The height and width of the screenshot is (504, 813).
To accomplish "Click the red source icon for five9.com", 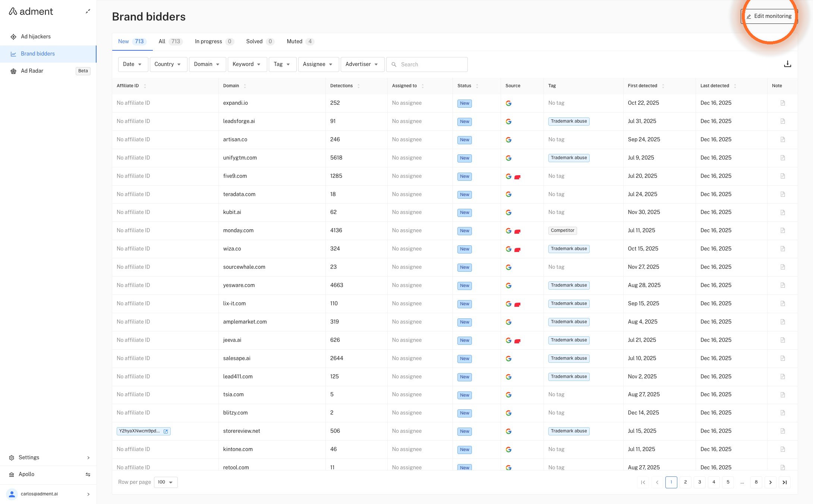I will tap(517, 177).
